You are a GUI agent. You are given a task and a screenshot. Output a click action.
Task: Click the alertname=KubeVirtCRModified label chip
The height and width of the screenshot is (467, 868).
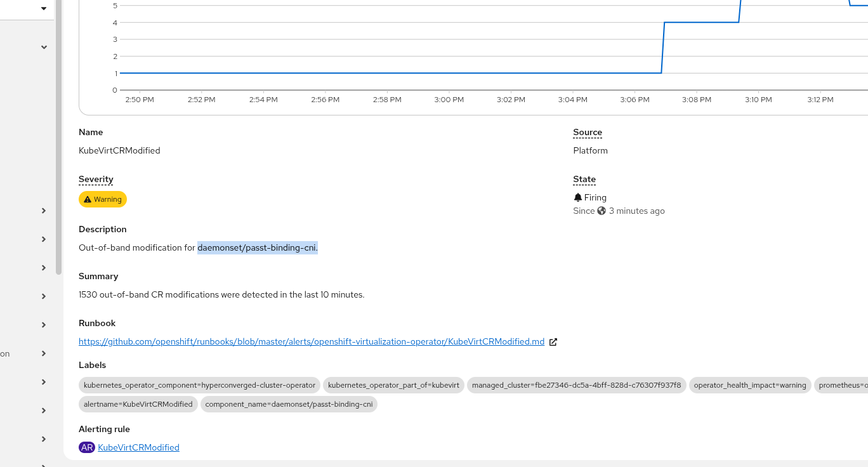pos(138,404)
